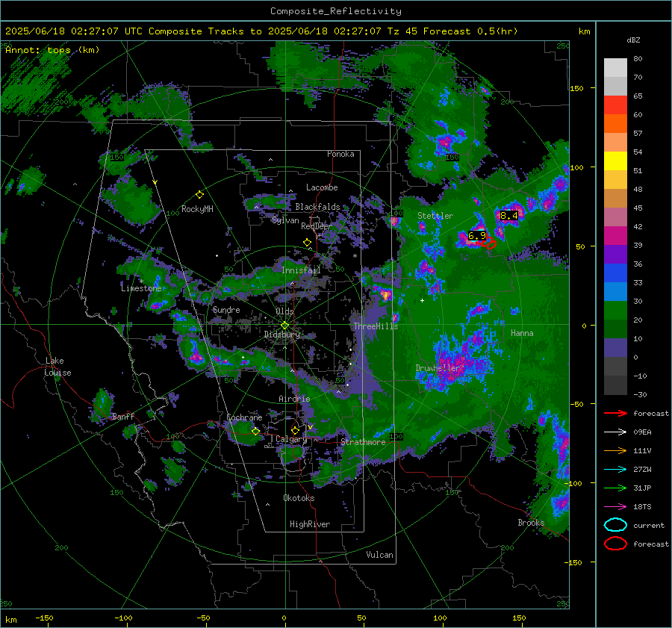Click the green 31JP arrow icon

click(615, 488)
